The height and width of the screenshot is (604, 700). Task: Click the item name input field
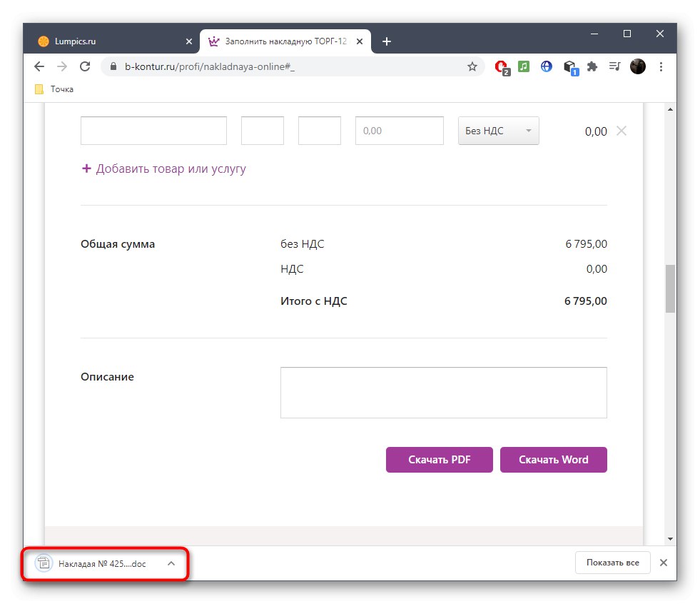pos(153,131)
